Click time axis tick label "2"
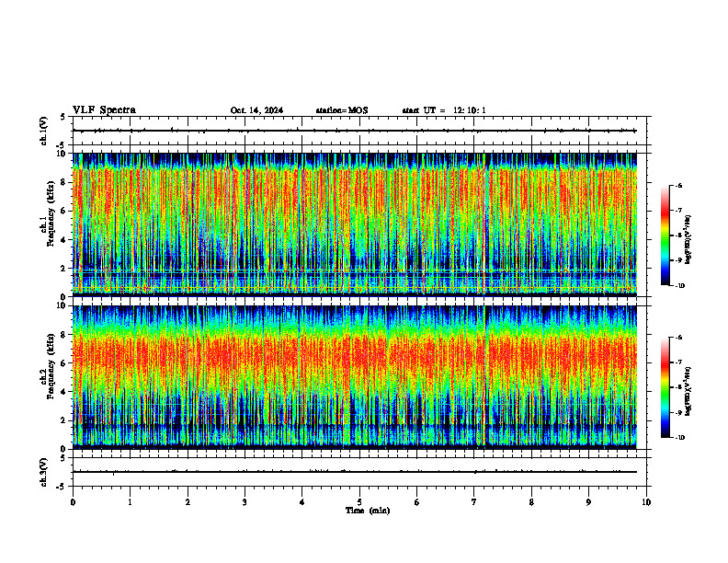The width and height of the screenshot is (728, 563). point(188,502)
